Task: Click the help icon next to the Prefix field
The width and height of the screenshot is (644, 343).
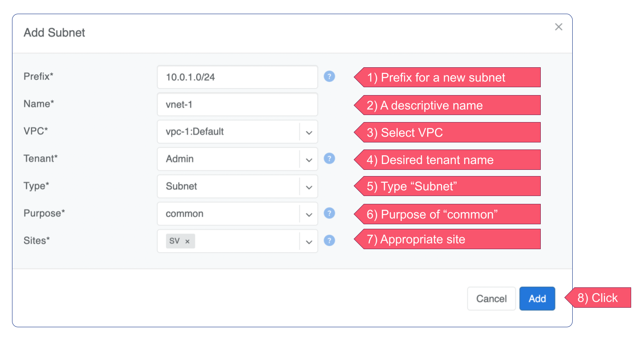Action: [x=329, y=76]
